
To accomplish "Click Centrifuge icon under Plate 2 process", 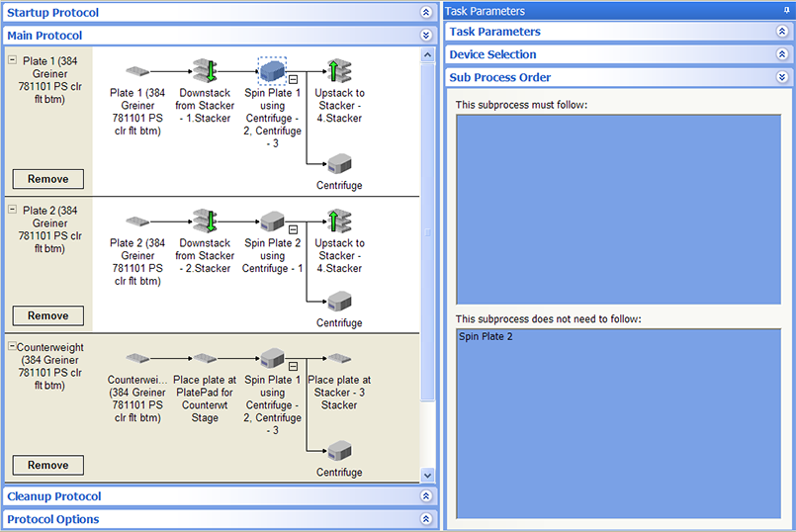I will pyautogui.click(x=339, y=301).
